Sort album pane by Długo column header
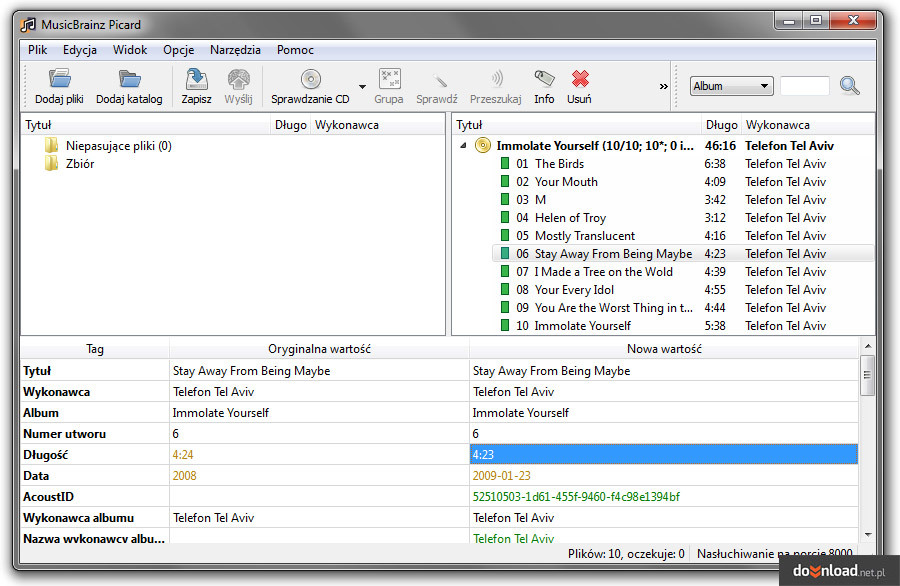This screenshot has height=586, width=900. (x=721, y=125)
